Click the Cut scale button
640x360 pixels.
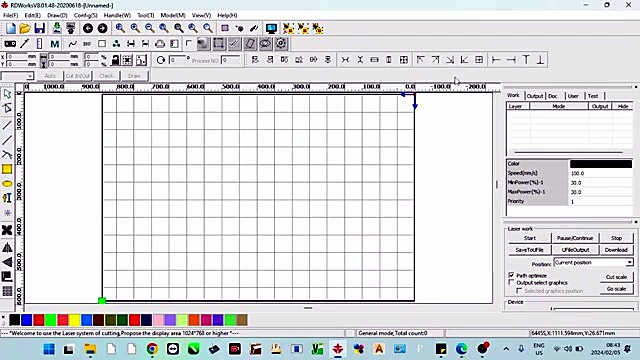point(616,277)
